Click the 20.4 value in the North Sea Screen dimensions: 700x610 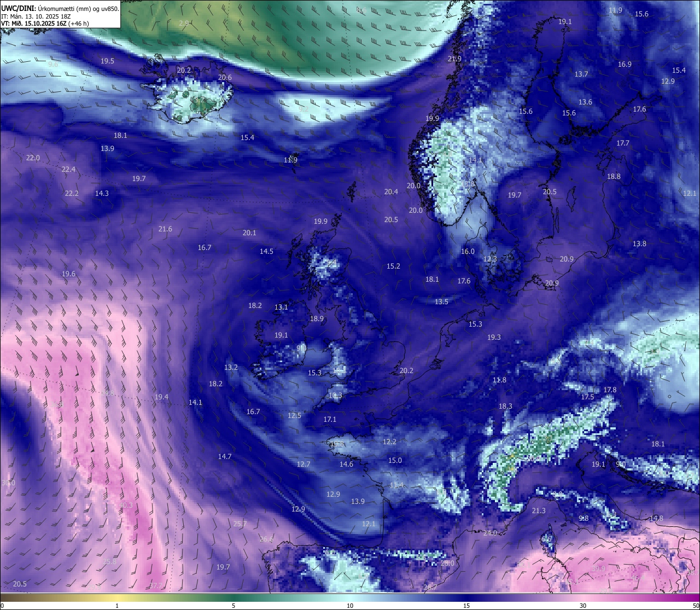391,192
